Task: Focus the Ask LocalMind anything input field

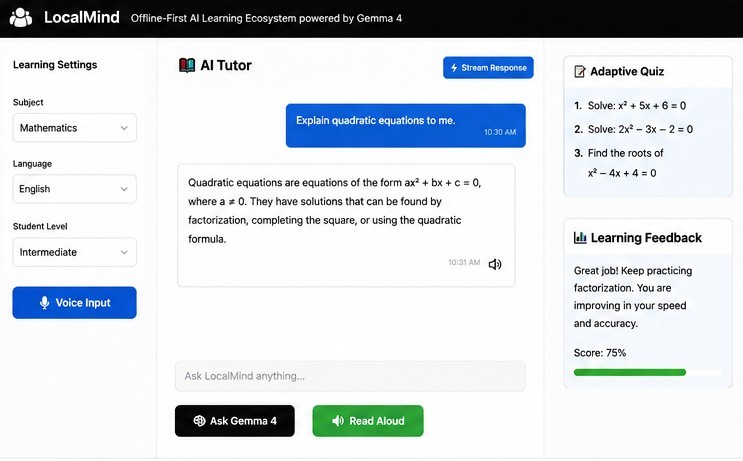Action: point(350,376)
